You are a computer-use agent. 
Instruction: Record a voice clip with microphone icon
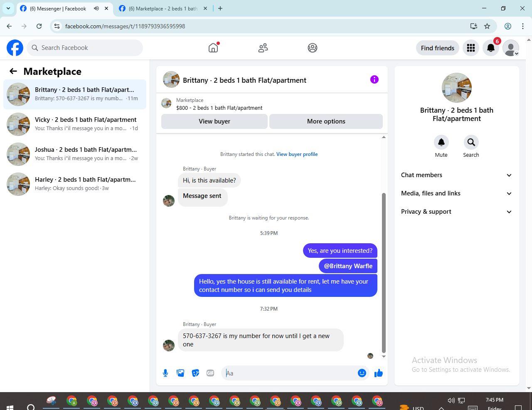coord(165,373)
